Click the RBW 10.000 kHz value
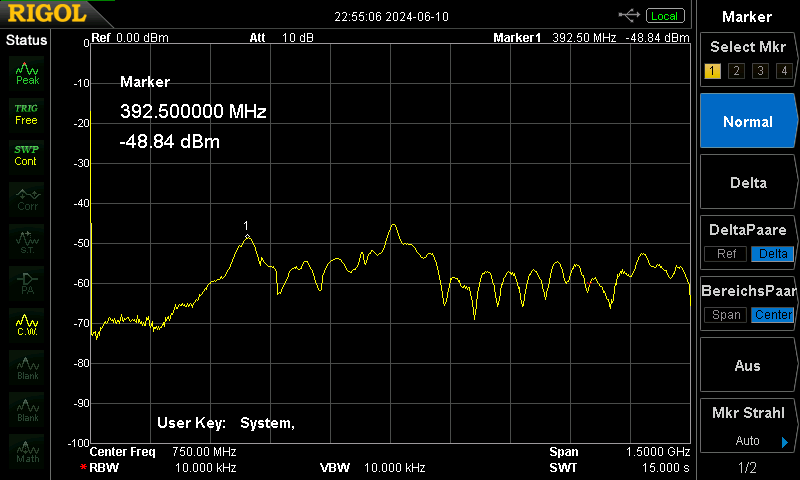The height and width of the screenshot is (480, 800). (205, 467)
